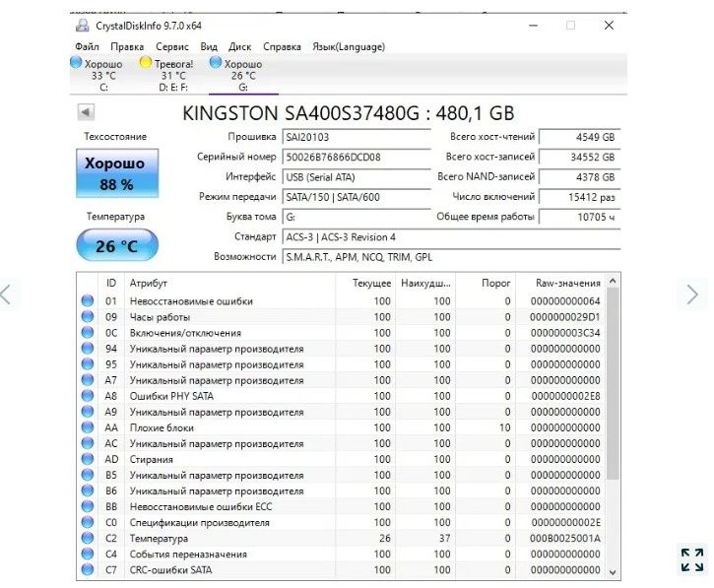Click the status orb for A8 Ошибки PHY SATA
The image size is (714, 588).
tap(88, 396)
